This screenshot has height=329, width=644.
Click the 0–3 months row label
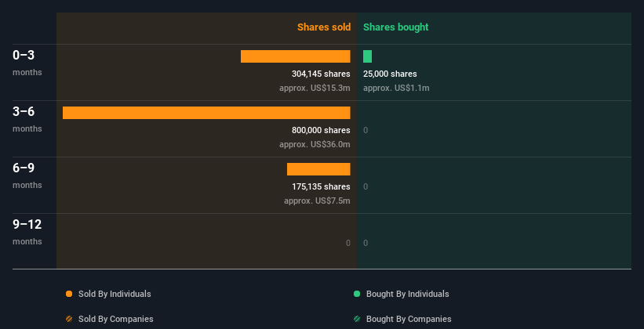point(27,63)
